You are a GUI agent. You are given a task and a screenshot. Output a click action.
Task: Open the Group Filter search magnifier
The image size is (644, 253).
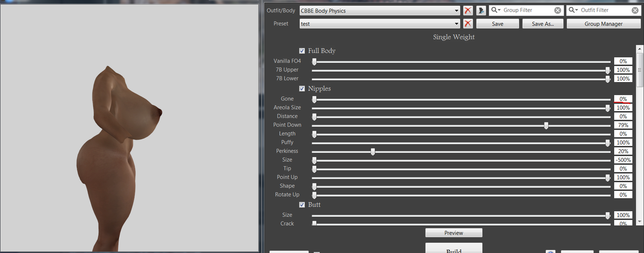496,10
